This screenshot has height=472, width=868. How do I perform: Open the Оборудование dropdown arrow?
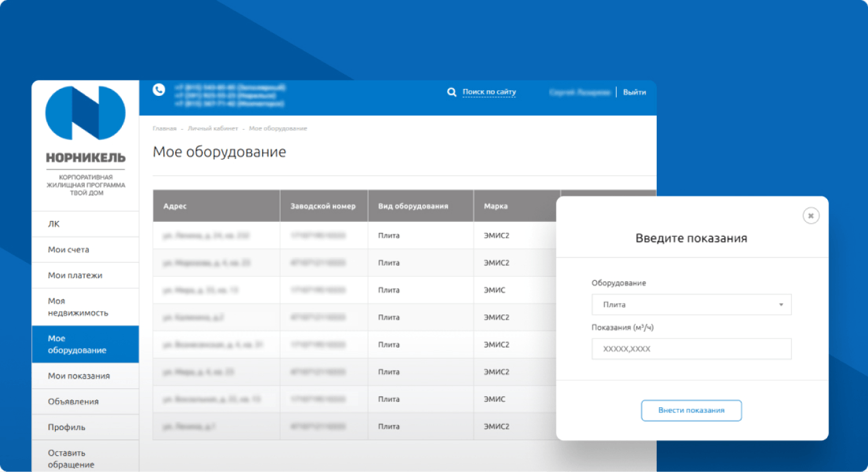[x=781, y=304]
